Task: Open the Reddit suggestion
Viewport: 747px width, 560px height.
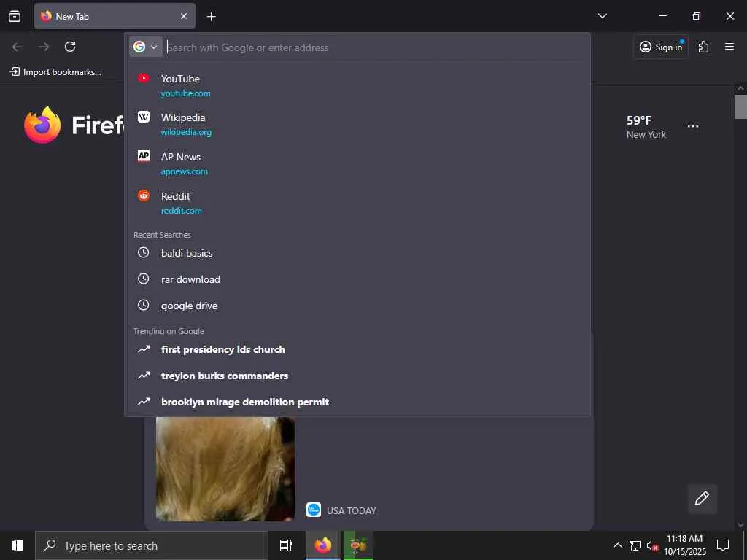Action: 357,203
